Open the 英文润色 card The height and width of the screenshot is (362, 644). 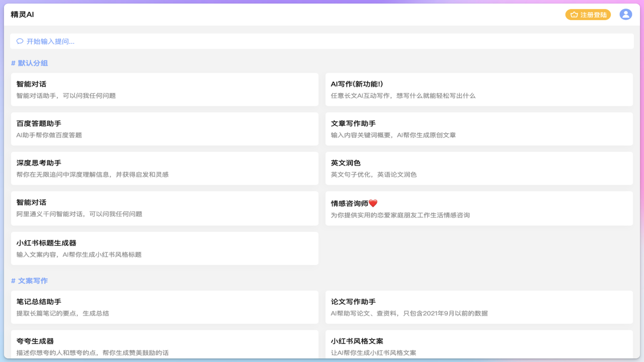(x=479, y=169)
